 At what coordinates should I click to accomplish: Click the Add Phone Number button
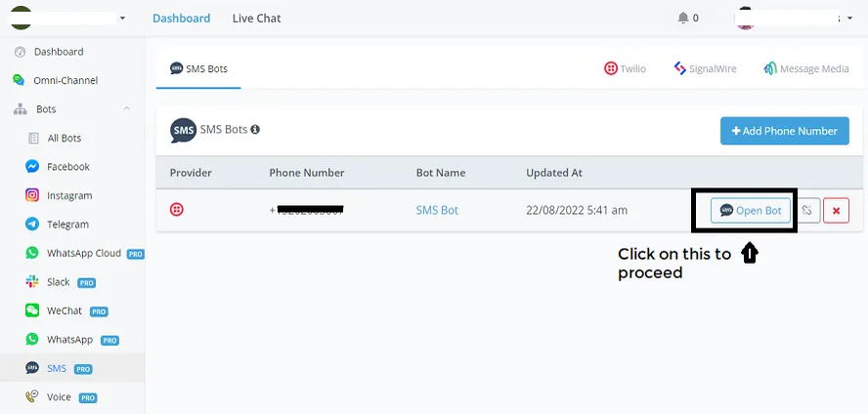[784, 131]
